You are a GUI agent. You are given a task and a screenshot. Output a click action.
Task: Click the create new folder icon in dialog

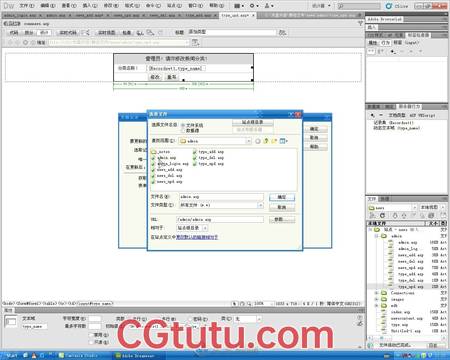tap(274, 141)
